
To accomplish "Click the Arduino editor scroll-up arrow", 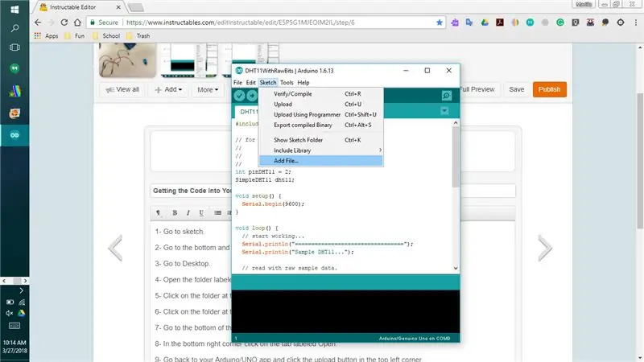I will coord(456,123).
